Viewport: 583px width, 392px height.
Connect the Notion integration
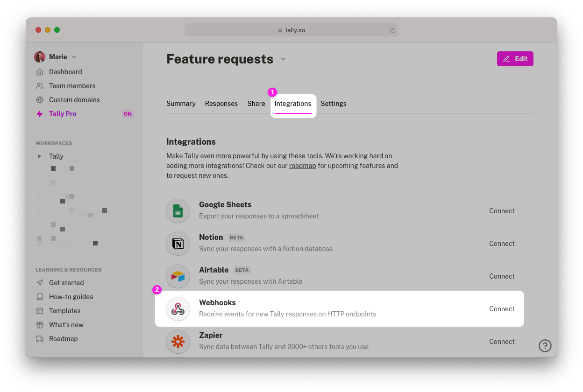[x=502, y=244]
